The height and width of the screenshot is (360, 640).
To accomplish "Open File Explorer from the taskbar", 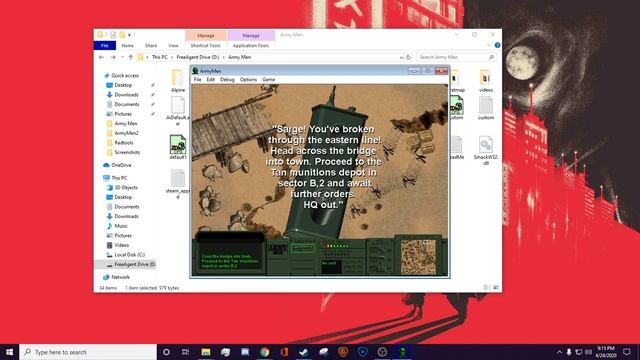I will tap(205, 352).
